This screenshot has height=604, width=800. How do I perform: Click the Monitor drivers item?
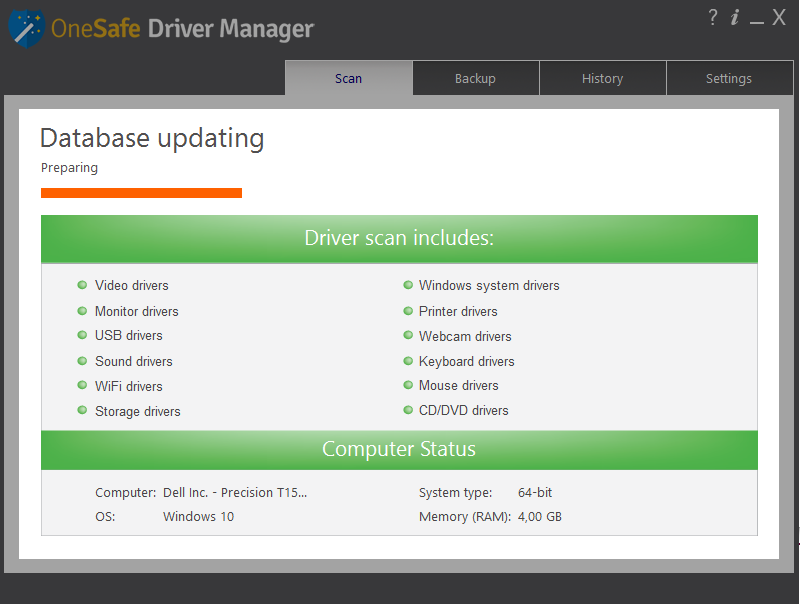(x=137, y=311)
